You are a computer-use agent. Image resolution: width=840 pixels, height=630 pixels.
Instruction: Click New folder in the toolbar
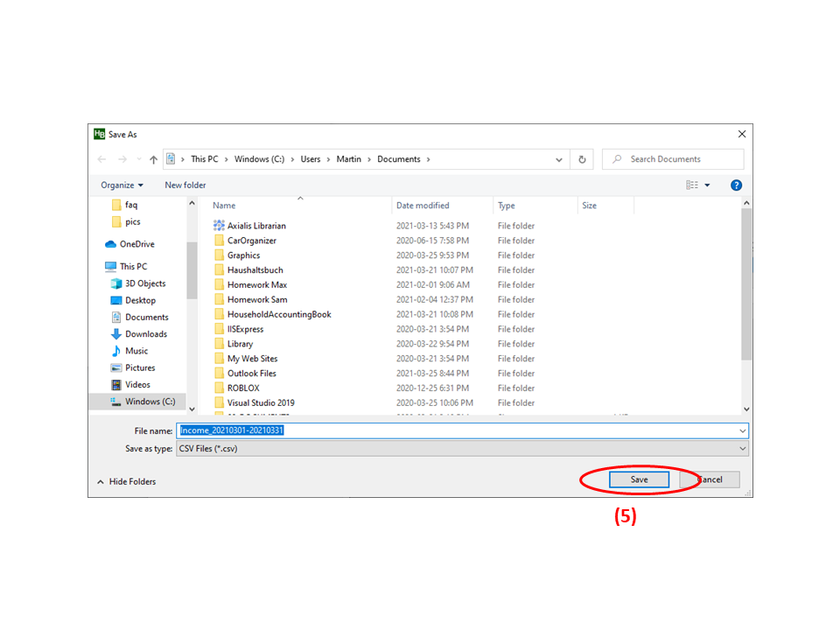tap(185, 185)
